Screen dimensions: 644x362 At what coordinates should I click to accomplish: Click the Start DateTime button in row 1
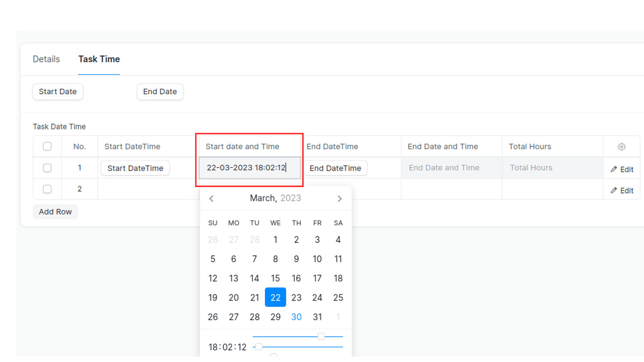pyautogui.click(x=135, y=168)
